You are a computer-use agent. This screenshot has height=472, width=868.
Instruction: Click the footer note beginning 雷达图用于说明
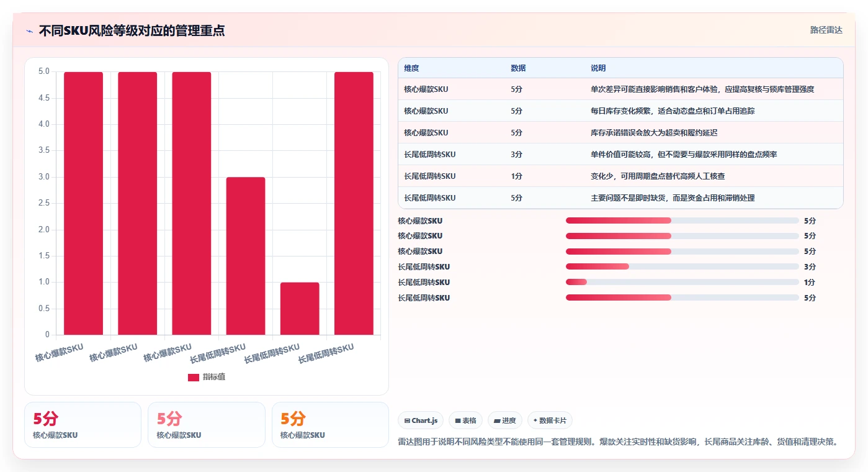pyautogui.click(x=619, y=442)
